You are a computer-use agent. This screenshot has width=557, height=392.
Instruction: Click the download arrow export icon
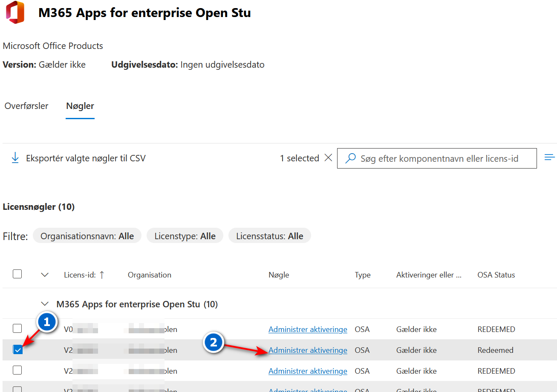[x=15, y=158]
